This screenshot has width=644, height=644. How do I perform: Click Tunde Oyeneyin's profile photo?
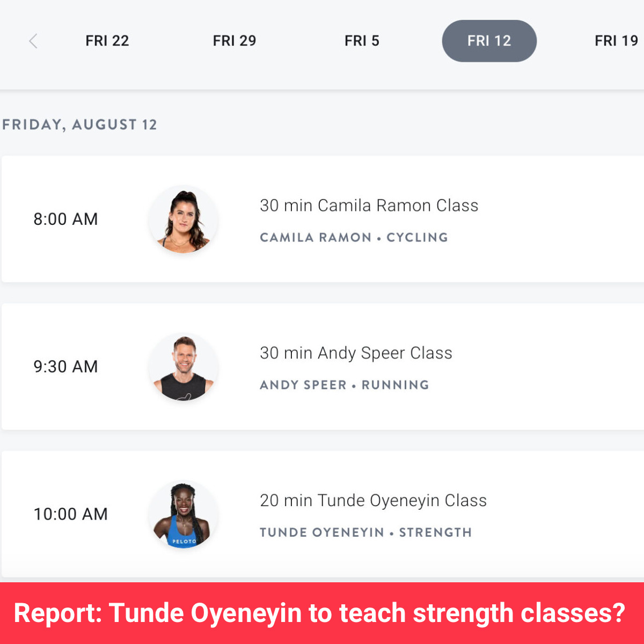click(x=184, y=515)
